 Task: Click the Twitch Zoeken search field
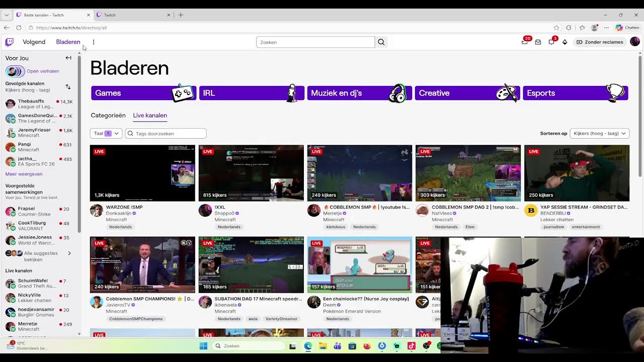pos(315,42)
